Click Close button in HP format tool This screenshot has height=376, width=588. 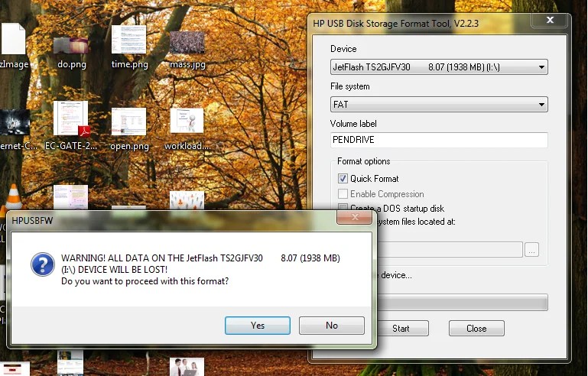click(x=476, y=329)
